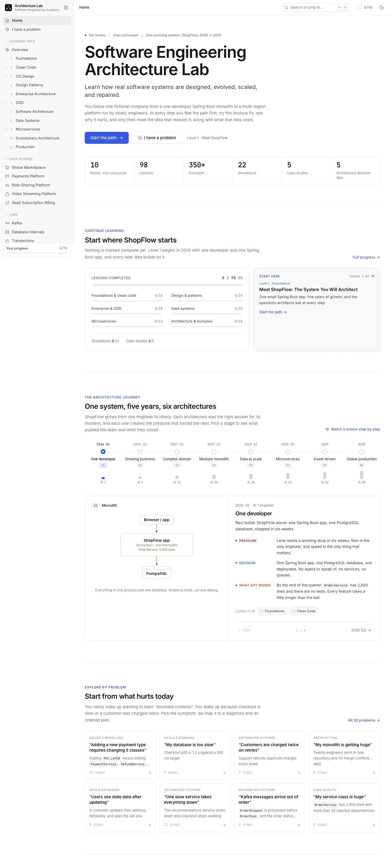Viewport: 391px width, 868px height.
Task: Collapse the Labs section header
Action: pos(11,215)
